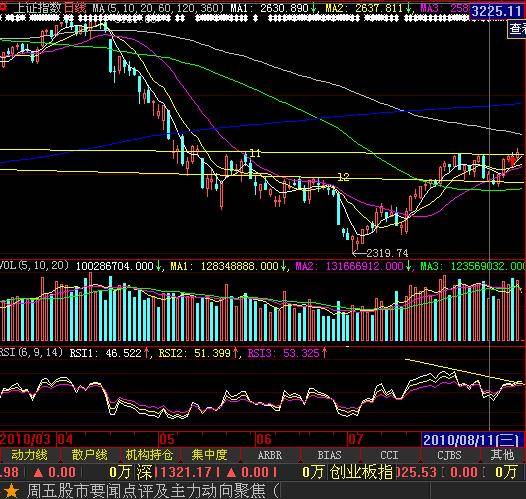Viewport: 526px width, 499px height.
Task: Open the CCI indicator tab
Action: [389, 455]
